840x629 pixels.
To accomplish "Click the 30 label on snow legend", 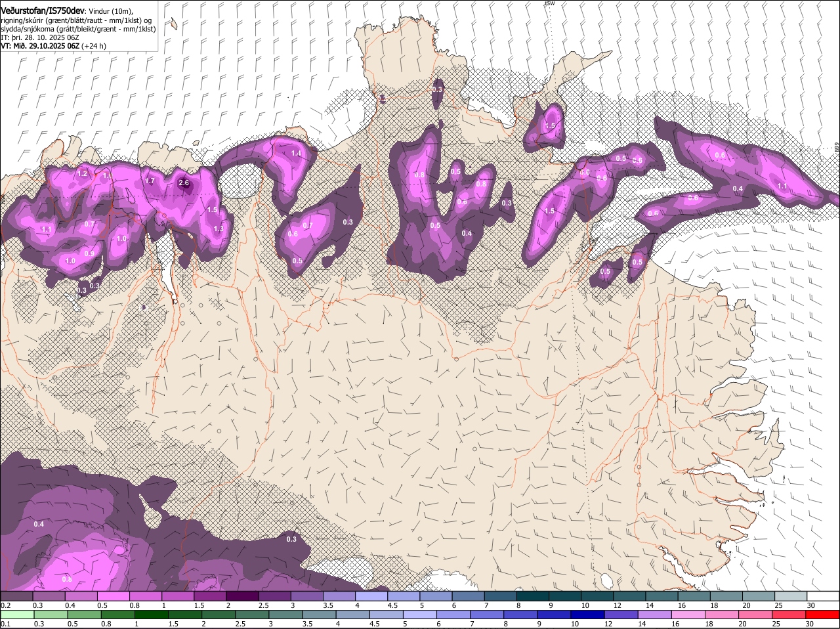I will click(810, 605).
